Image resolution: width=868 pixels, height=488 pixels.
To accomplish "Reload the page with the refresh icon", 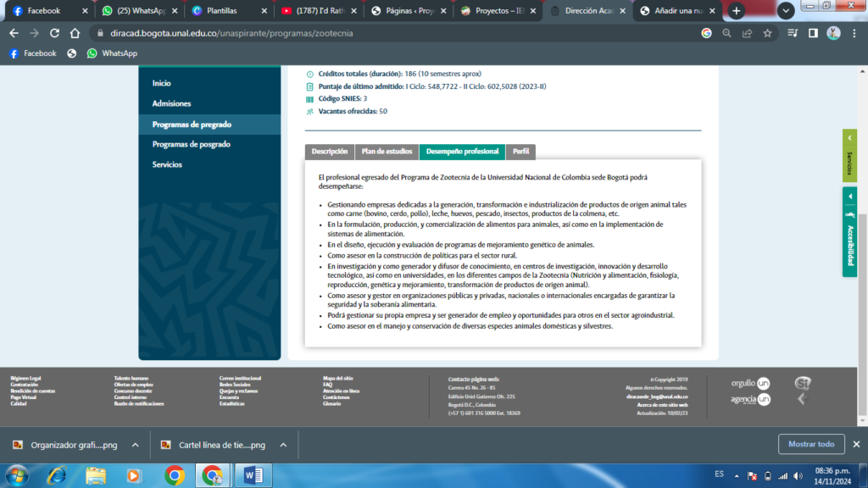I will tap(54, 33).
